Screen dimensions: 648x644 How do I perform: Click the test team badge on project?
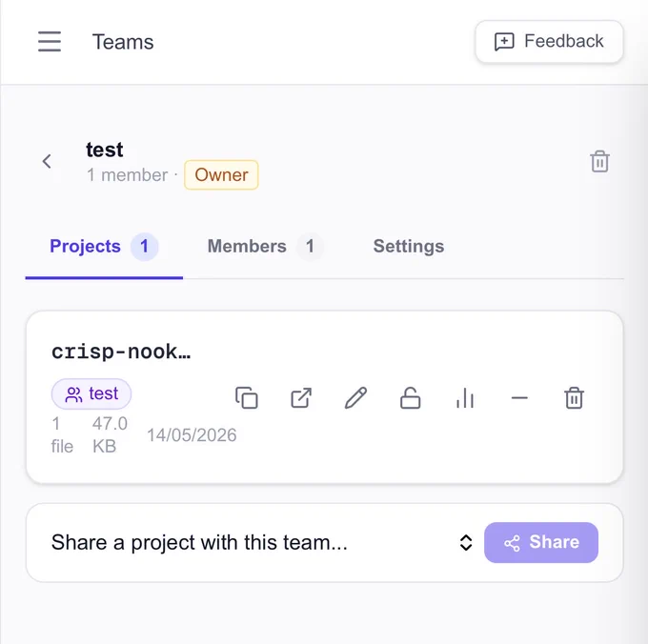coord(91,394)
